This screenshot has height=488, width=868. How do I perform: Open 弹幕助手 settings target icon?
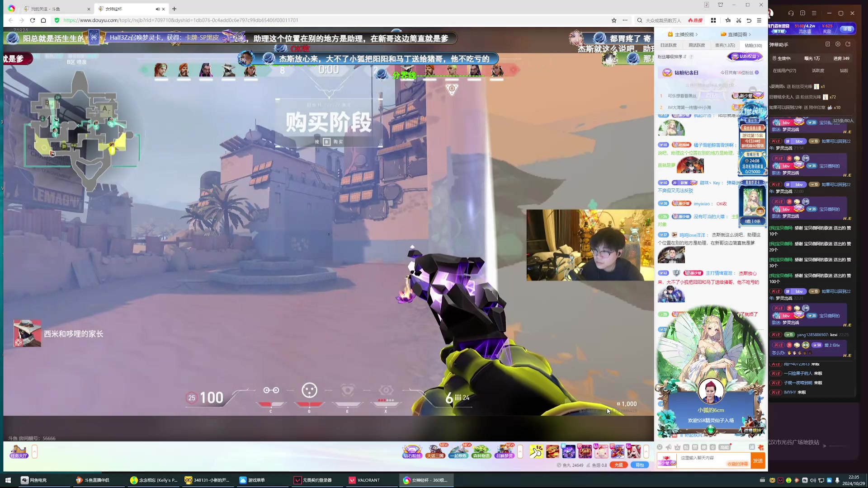click(x=838, y=44)
